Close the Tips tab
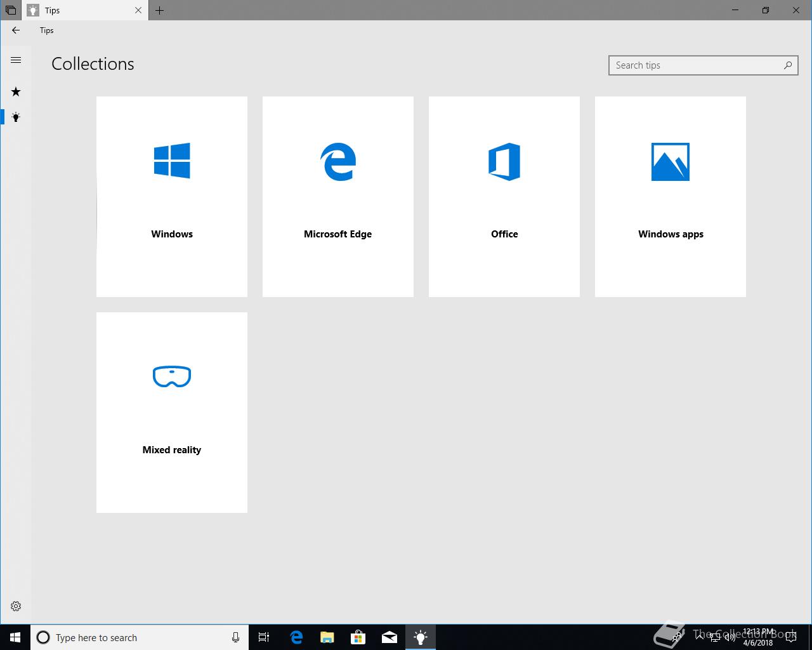The width and height of the screenshot is (812, 650). click(138, 10)
